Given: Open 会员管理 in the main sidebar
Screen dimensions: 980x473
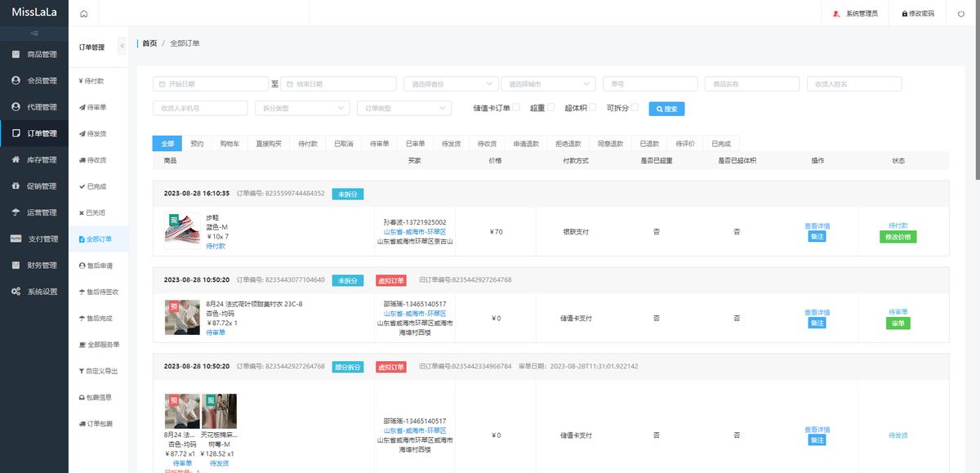Looking at the screenshot, I should 34,81.
